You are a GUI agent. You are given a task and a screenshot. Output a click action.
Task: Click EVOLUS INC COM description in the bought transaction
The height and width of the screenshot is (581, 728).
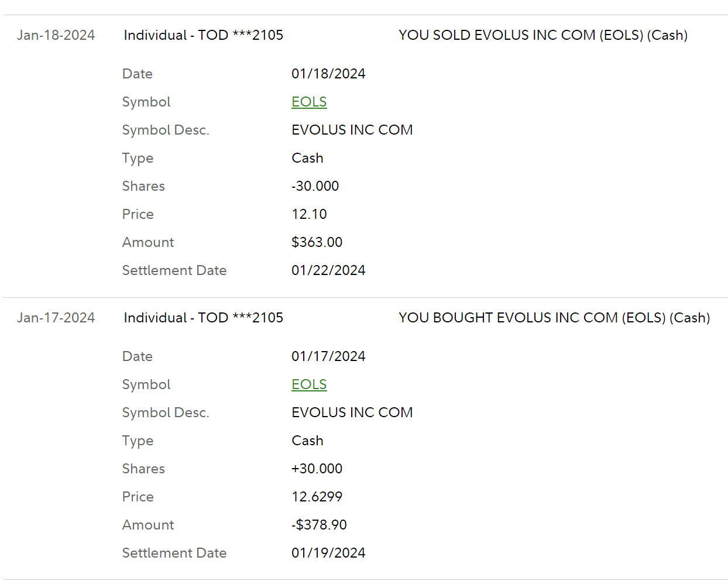(352, 412)
